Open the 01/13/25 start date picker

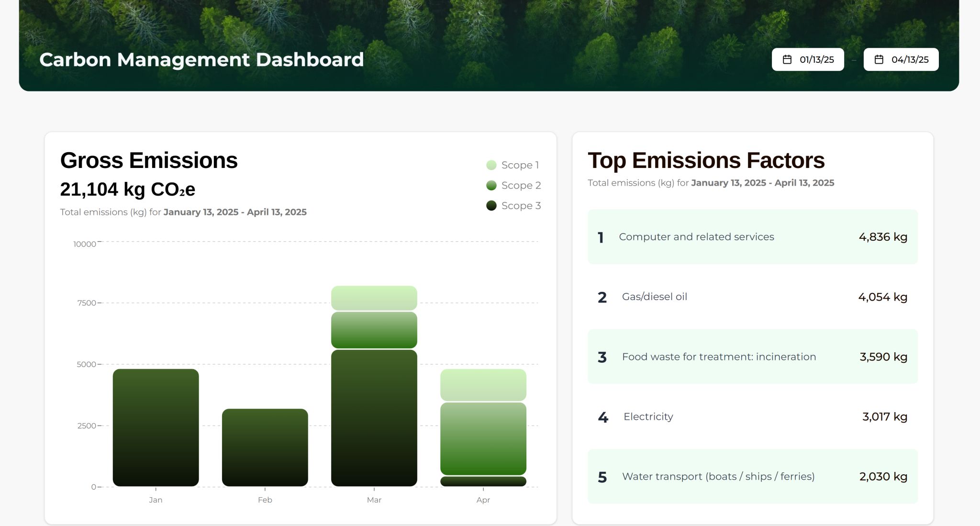(x=816, y=59)
